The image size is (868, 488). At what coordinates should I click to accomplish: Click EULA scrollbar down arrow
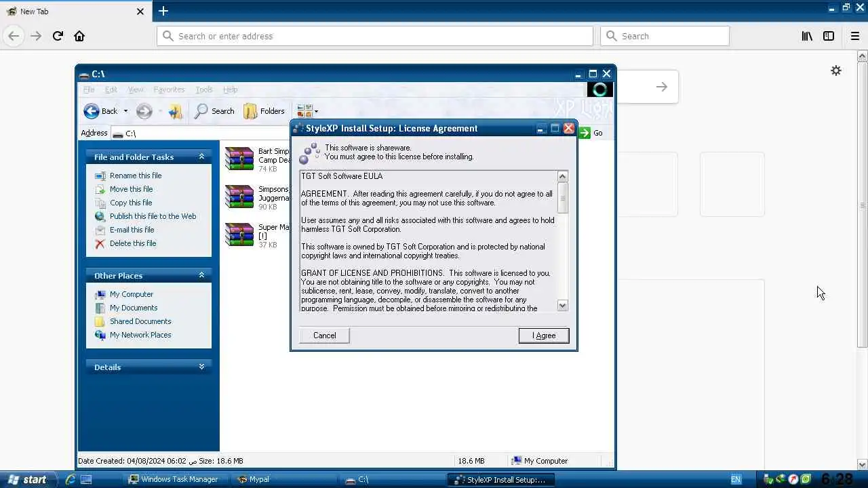[x=562, y=306]
